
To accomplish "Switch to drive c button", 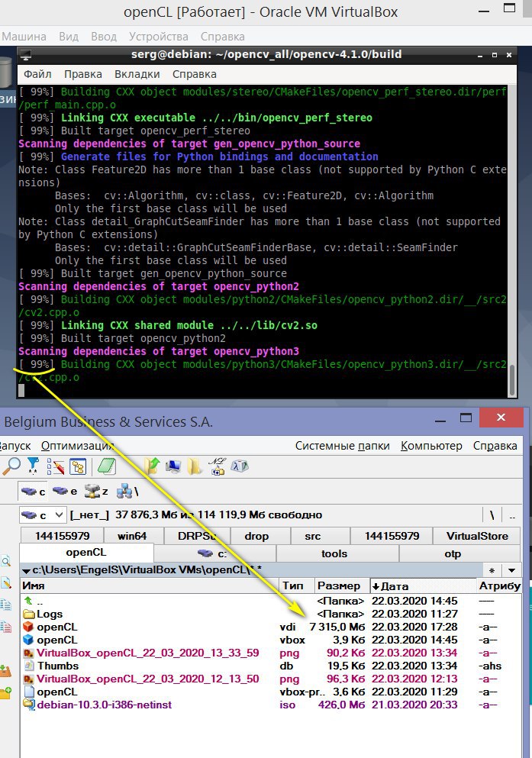I will point(33,491).
